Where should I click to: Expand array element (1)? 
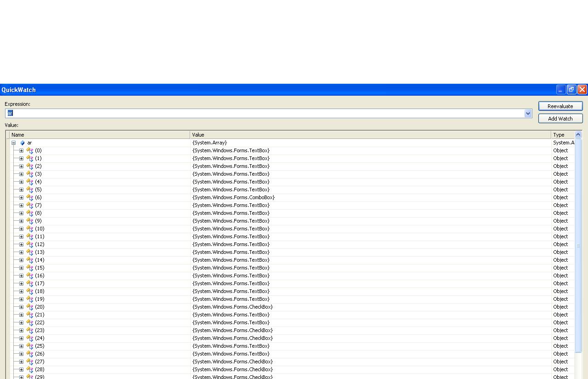point(21,159)
